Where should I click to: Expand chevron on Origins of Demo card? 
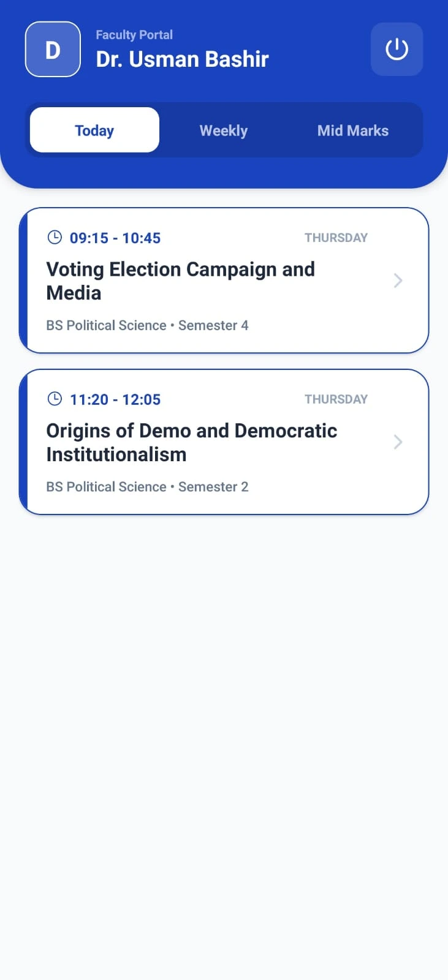click(398, 442)
